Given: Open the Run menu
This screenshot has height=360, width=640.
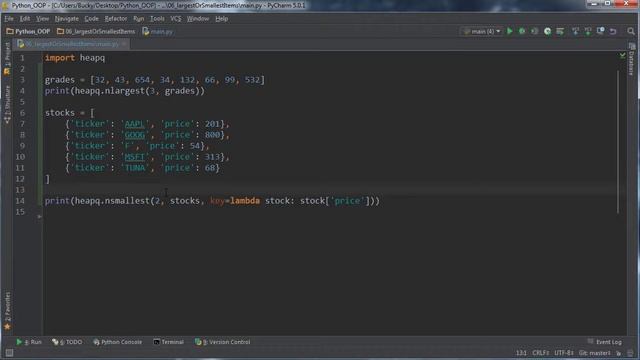Looking at the screenshot, I should point(138,19).
